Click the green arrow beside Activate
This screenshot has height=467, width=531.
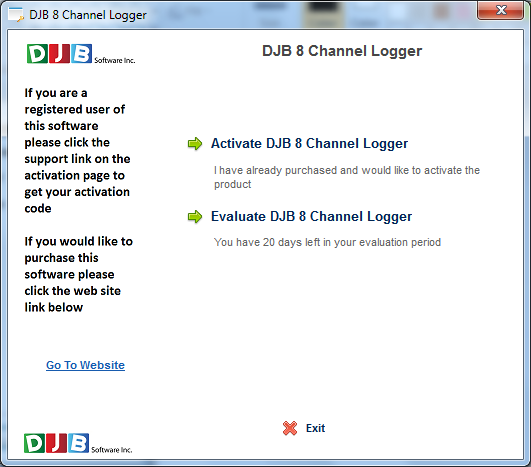[195, 144]
